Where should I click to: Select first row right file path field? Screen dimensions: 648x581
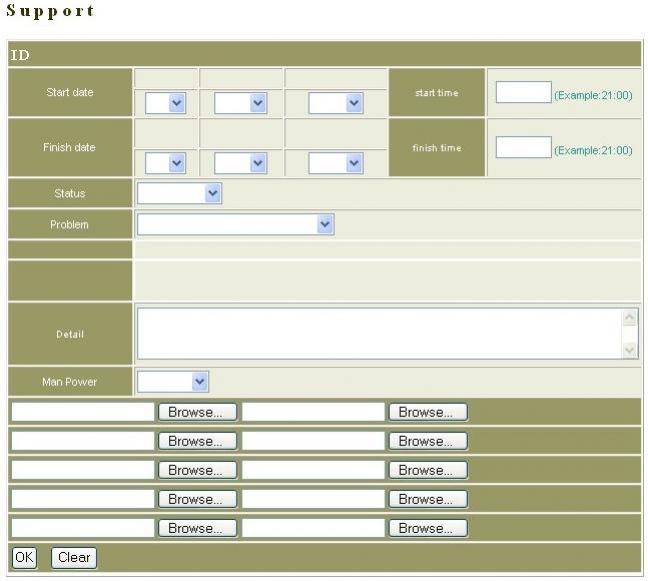click(x=313, y=412)
